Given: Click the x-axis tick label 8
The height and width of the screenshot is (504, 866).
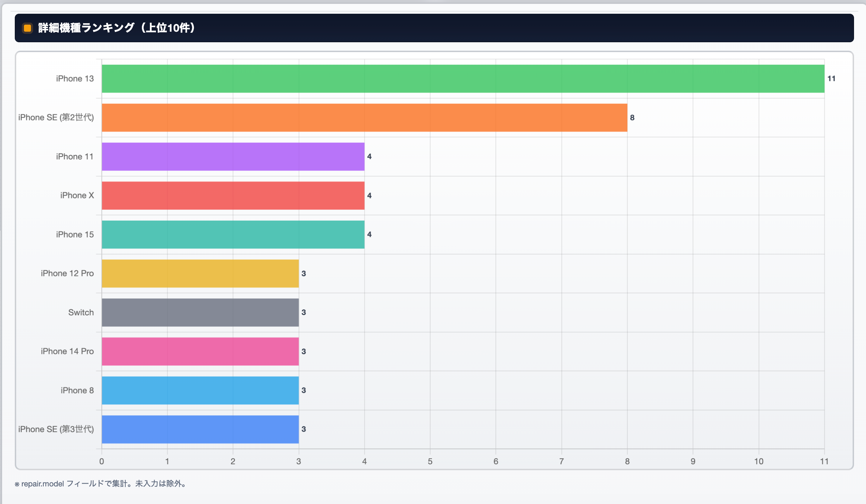Looking at the screenshot, I should click(x=627, y=461).
